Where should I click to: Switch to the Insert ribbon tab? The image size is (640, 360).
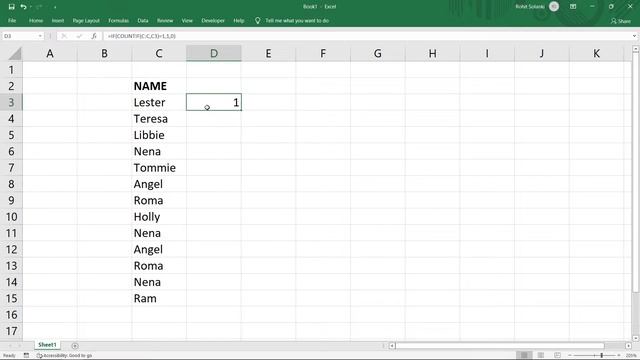[58, 20]
